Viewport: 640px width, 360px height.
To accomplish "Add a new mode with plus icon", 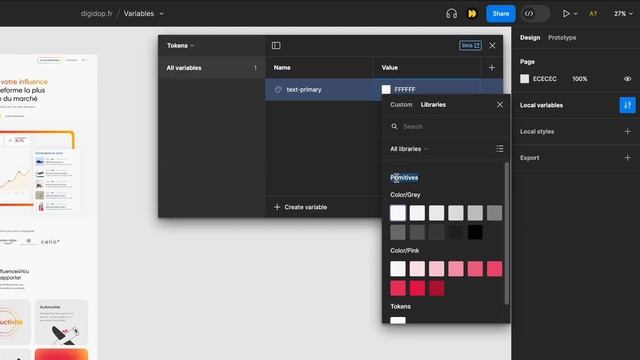I will coord(492,68).
